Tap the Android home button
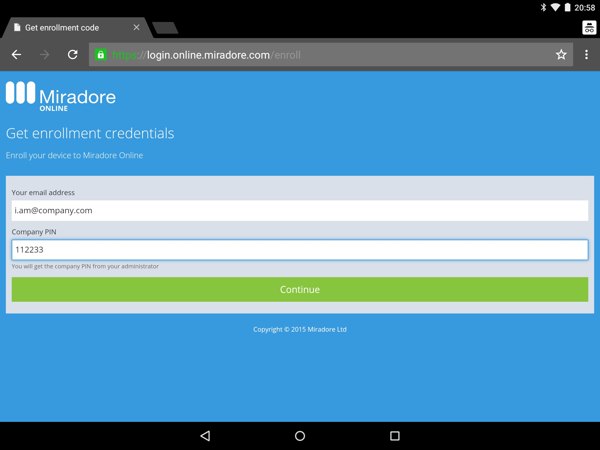600x450 pixels. point(300,436)
